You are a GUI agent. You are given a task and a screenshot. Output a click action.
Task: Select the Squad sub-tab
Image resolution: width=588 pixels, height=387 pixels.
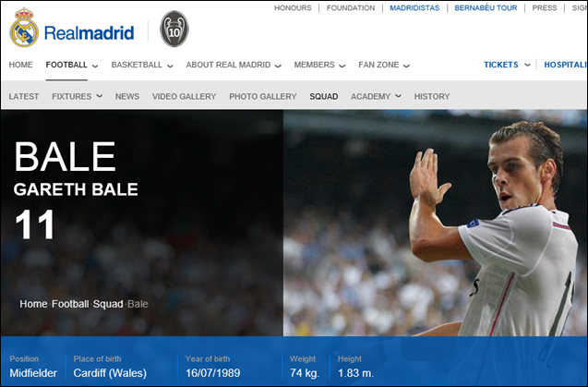click(x=324, y=96)
